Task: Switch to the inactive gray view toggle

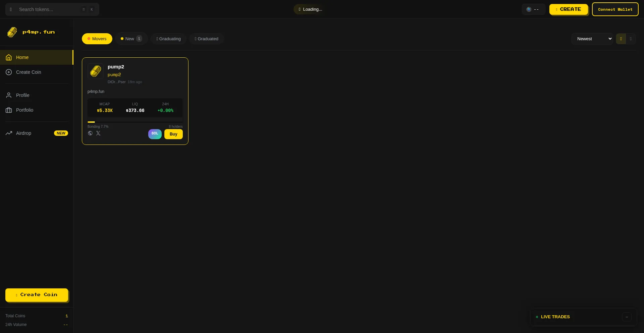Action: 631,39
